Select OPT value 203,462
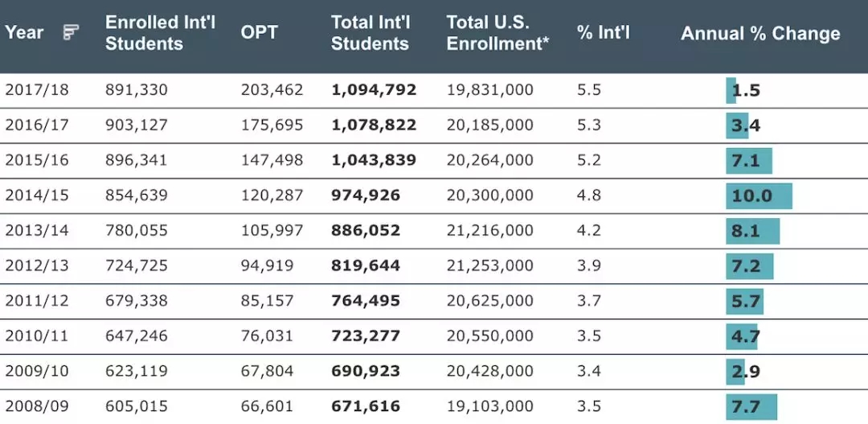This screenshot has width=868, height=424. point(272,90)
